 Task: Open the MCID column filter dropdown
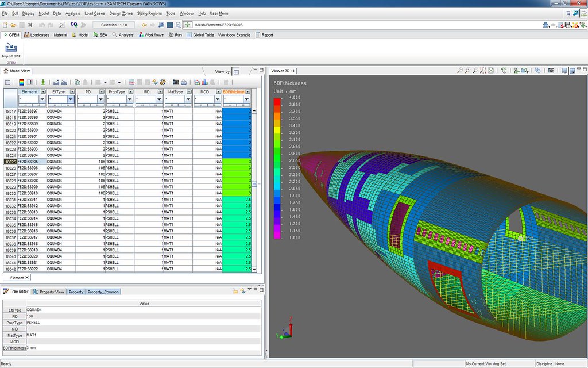click(x=218, y=99)
